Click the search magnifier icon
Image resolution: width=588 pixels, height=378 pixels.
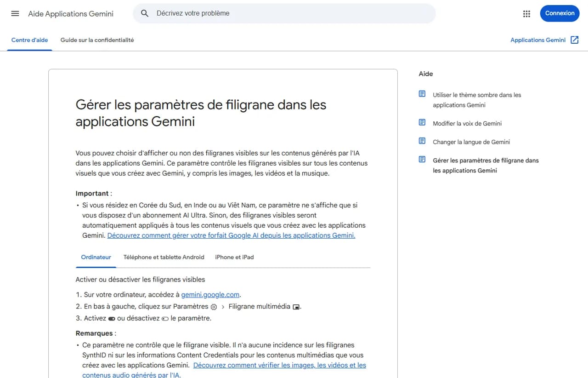[x=145, y=13]
